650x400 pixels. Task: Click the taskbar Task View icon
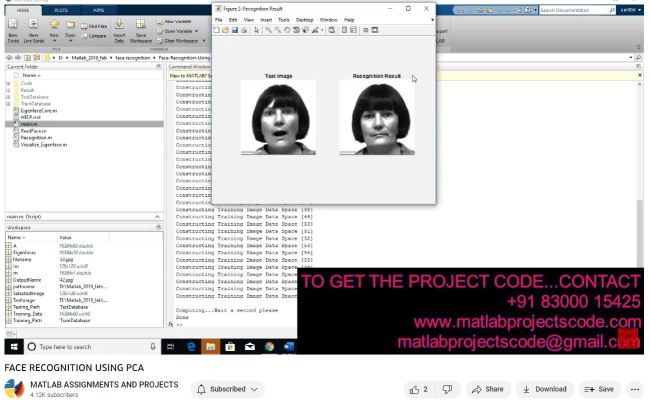170,347
